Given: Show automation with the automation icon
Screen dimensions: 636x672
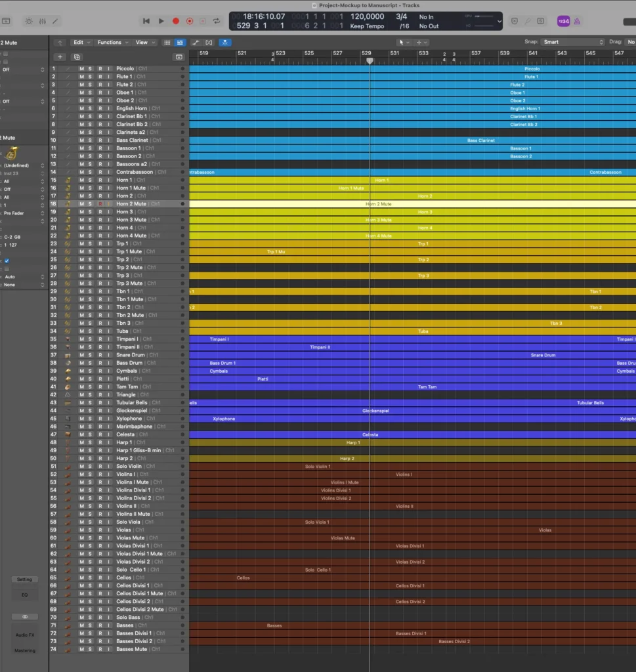Looking at the screenshot, I should click(x=196, y=43).
